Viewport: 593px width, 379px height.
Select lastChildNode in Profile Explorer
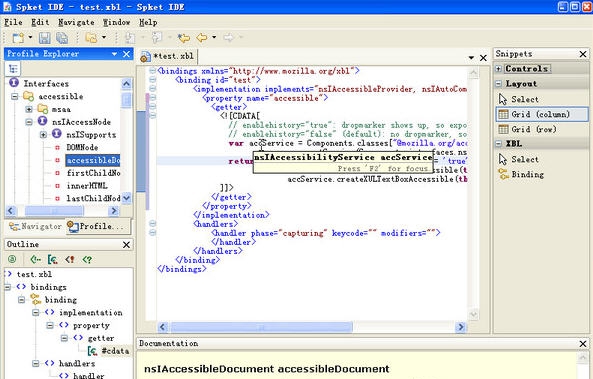coord(93,198)
